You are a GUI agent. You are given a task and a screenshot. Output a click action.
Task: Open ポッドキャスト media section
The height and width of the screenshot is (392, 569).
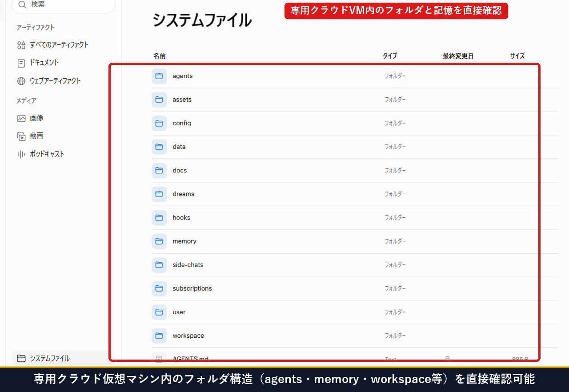click(48, 154)
